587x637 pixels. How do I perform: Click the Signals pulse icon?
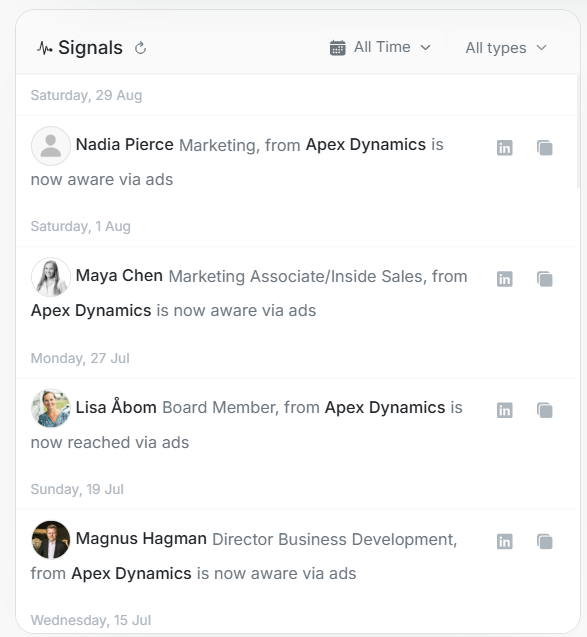pyautogui.click(x=45, y=48)
